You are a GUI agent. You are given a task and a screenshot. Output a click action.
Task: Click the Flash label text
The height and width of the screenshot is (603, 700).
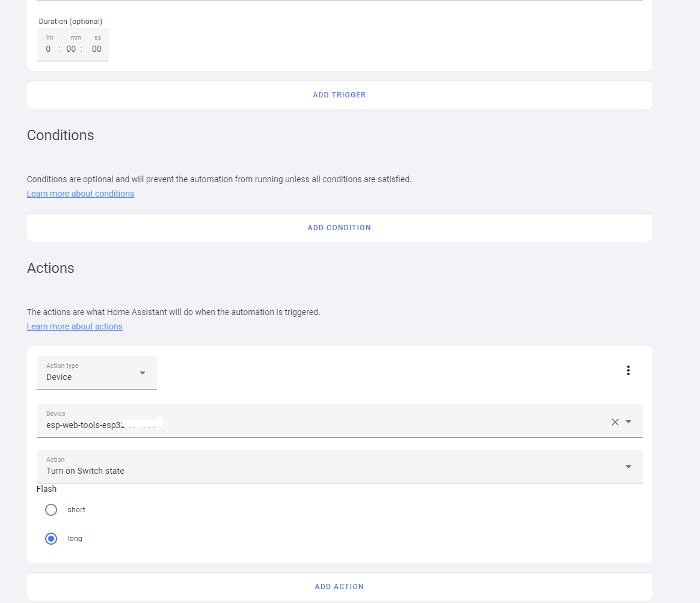46,489
